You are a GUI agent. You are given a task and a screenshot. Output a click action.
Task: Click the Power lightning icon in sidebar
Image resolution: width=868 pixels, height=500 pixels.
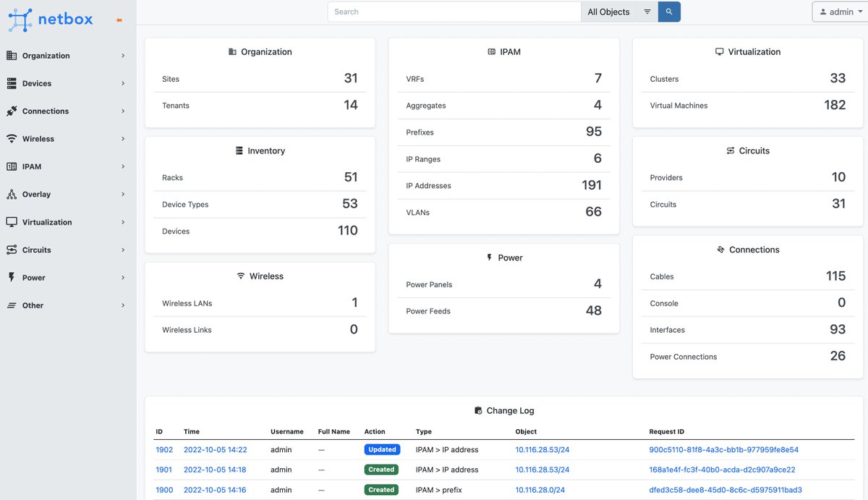[x=12, y=278]
